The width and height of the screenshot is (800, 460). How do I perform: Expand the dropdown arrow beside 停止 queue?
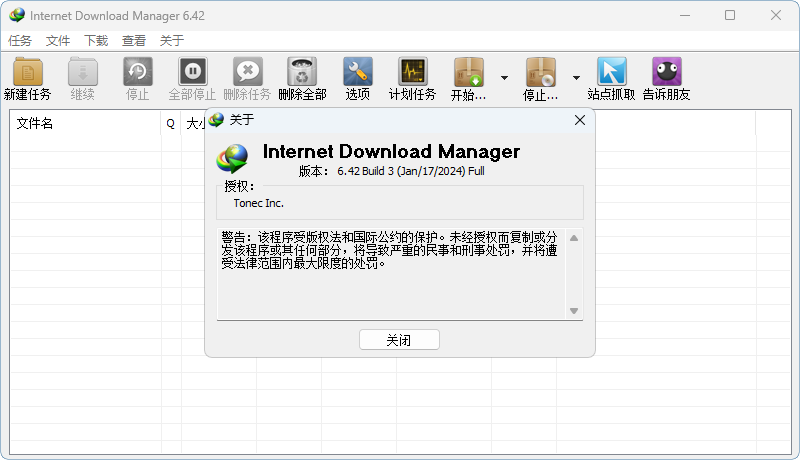pyautogui.click(x=576, y=78)
